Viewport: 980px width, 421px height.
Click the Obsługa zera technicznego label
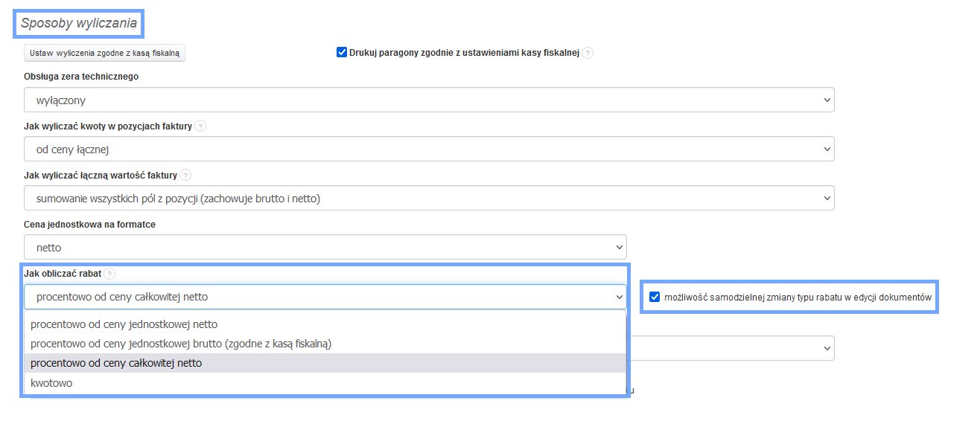coord(81,77)
